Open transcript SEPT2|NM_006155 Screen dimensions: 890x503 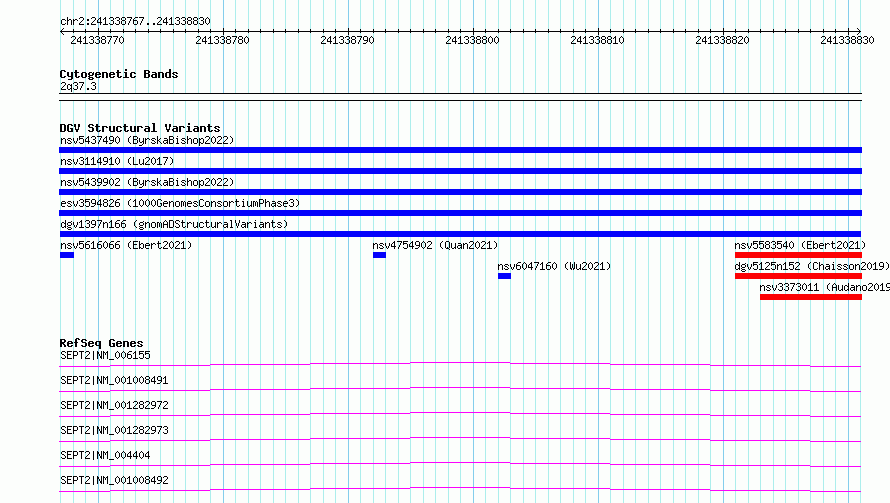[x=105, y=355]
